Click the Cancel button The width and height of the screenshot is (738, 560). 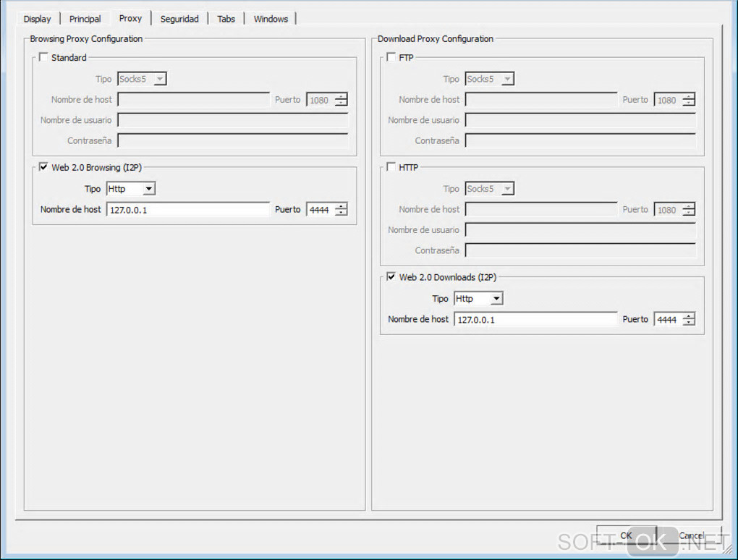691,535
